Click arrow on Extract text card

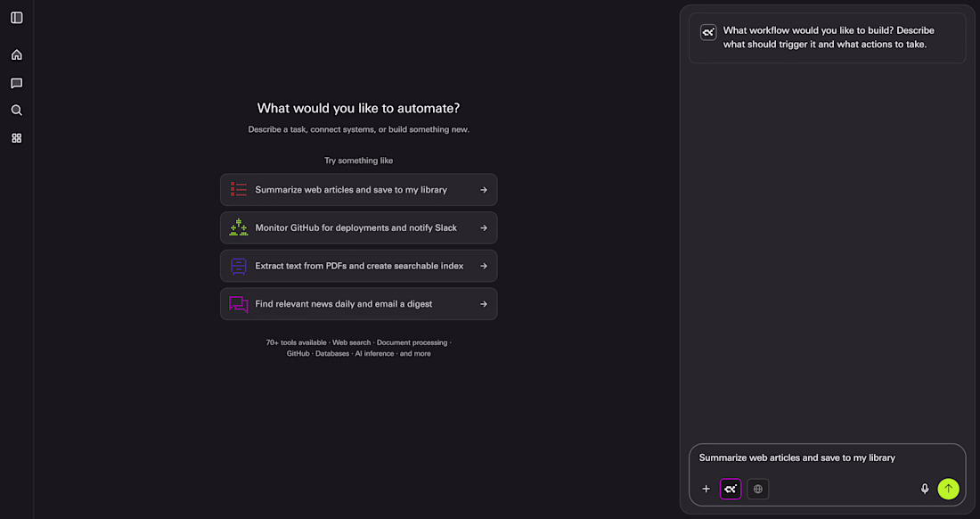pos(484,266)
